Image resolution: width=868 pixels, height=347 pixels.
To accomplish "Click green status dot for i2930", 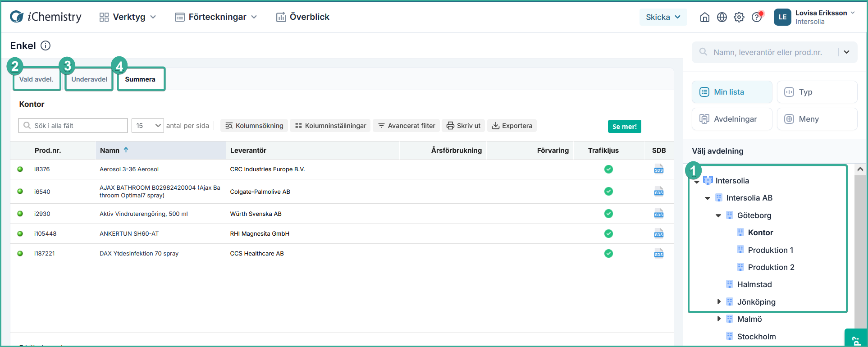I will click(20, 214).
